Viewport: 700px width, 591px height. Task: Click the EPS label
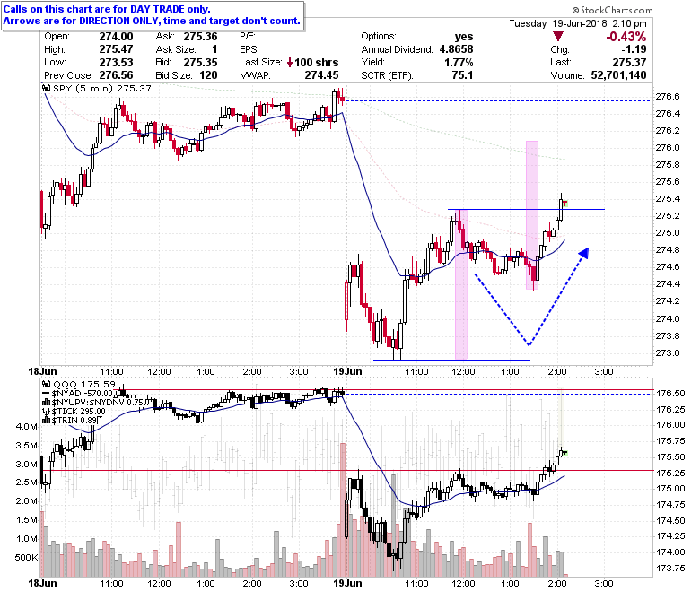click(x=249, y=49)
